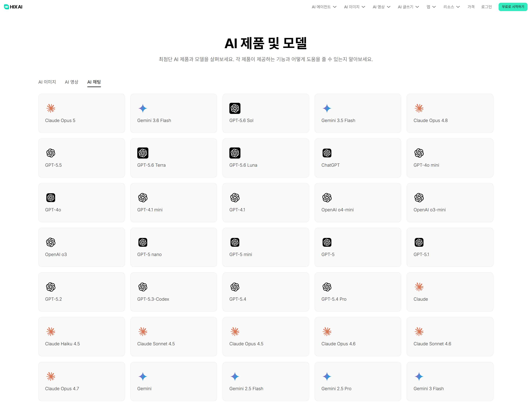Open the GPT-5 label
Viewport: 532px width, 404px height.
tap(328, 255)
